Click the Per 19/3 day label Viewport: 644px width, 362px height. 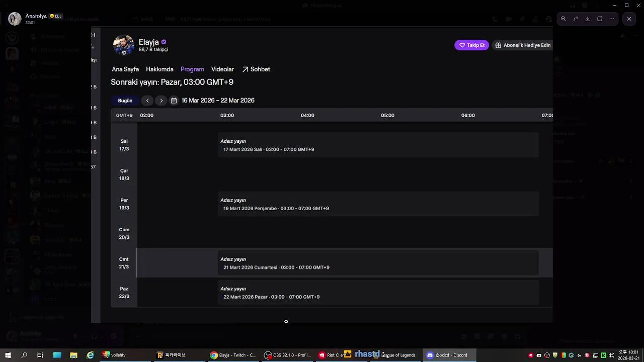tap(124, 204)
